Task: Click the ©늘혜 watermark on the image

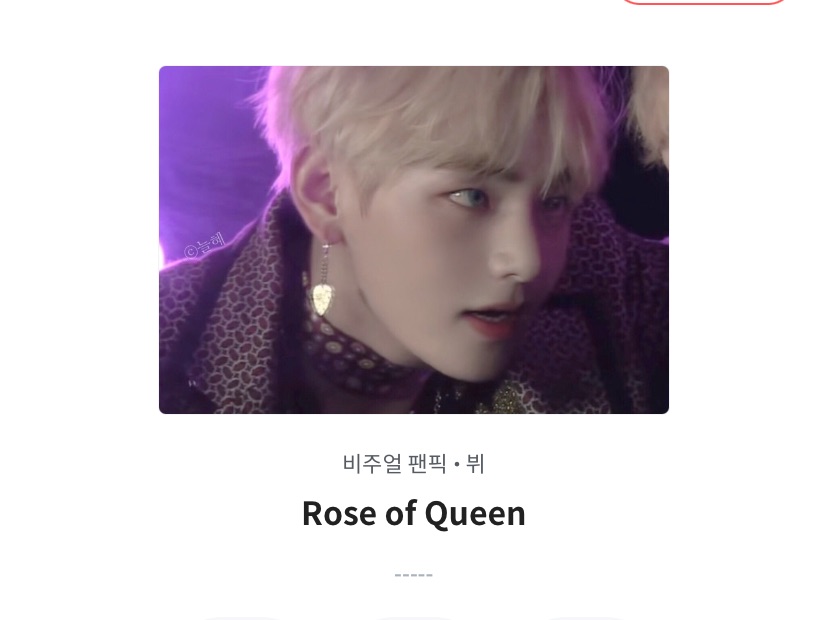Action: (205, 246)
